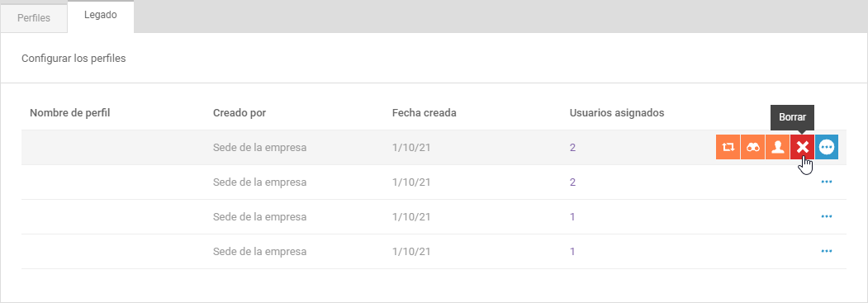Click the Configurar los perfiles heading

tap(74, 58)
